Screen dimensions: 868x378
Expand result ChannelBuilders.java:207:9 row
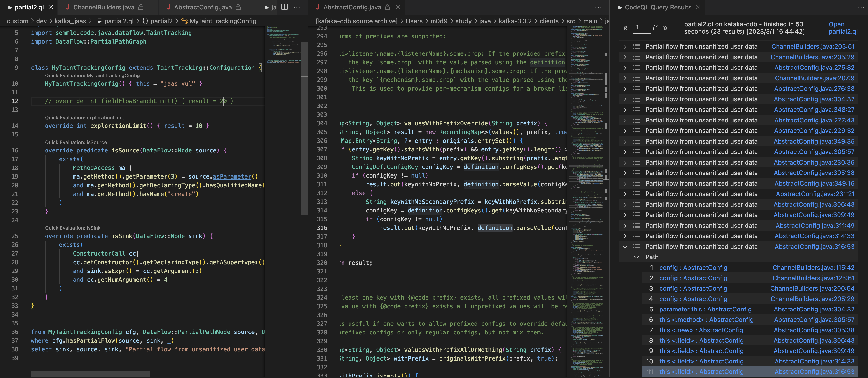[625, 78]
